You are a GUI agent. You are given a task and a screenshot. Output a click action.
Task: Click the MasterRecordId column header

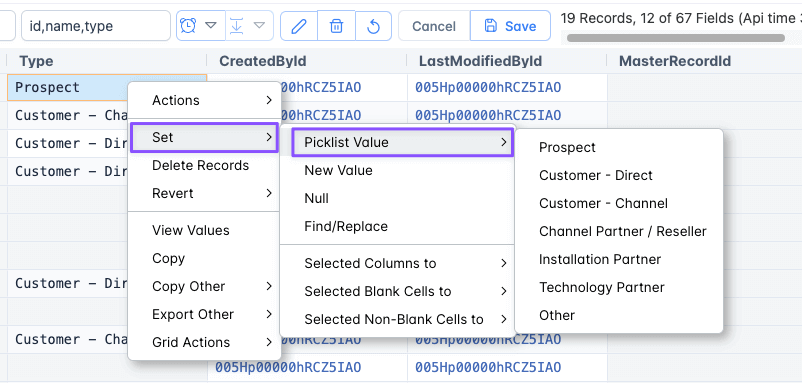(x=704, y=61)
